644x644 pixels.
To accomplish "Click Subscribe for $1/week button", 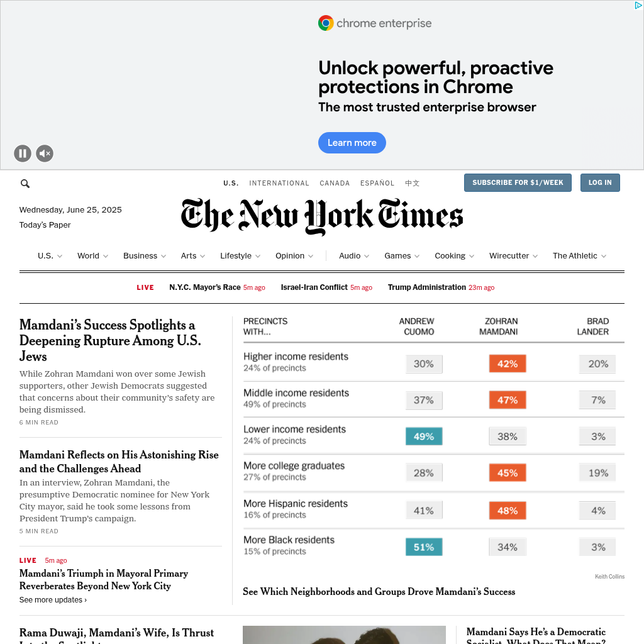I will 518,183.
